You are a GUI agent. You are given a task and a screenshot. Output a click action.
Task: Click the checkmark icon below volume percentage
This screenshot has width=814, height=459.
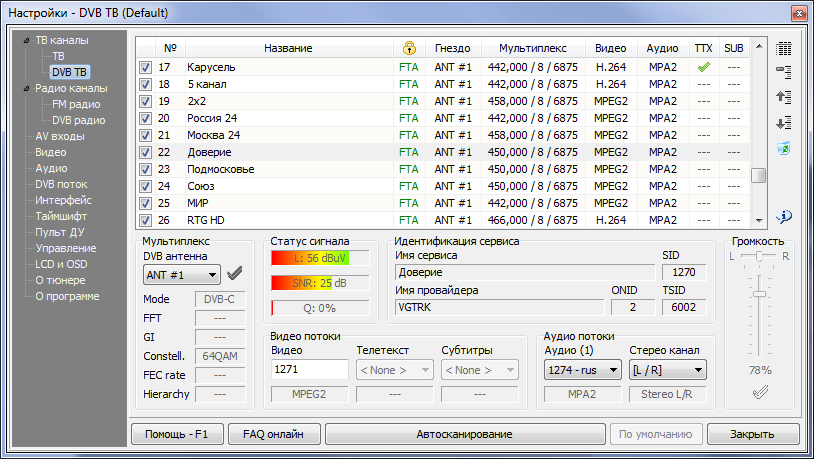[x=761, y=393]
